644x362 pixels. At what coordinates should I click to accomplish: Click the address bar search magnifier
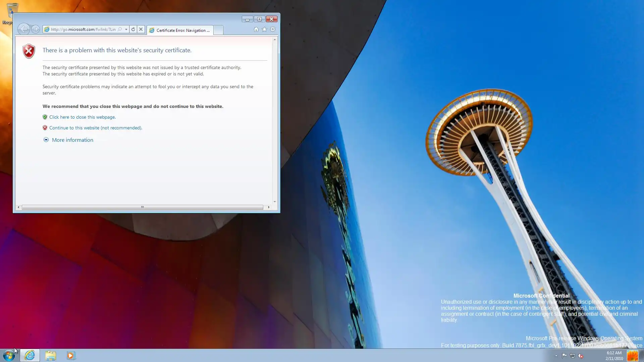(x=120, y=29)
